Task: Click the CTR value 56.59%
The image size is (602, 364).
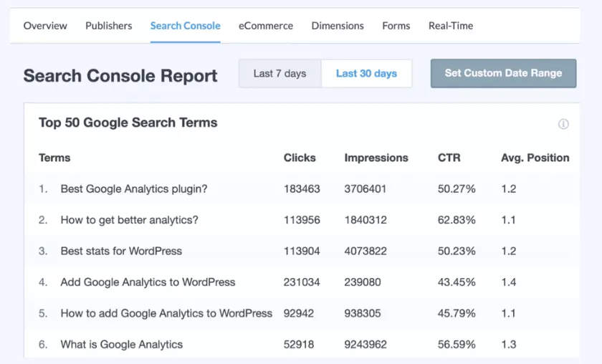Action: 457,345
